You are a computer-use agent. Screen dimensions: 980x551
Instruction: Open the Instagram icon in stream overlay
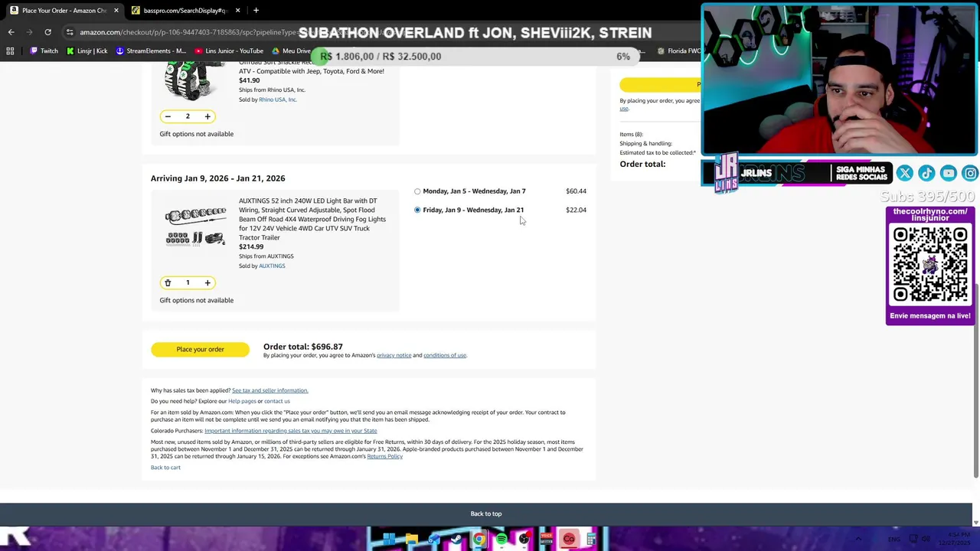pyautogui.click(x=970, y=174)
